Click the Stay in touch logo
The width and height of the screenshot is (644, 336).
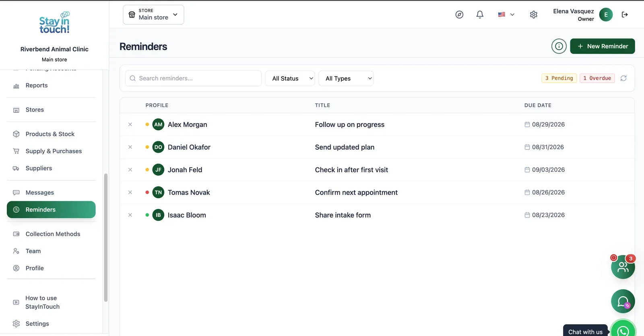pyautogui.click(x=54, y=23)
